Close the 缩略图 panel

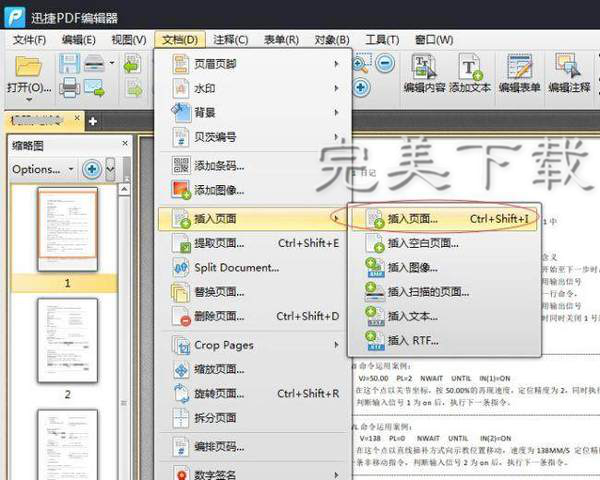tap(126, 144)
